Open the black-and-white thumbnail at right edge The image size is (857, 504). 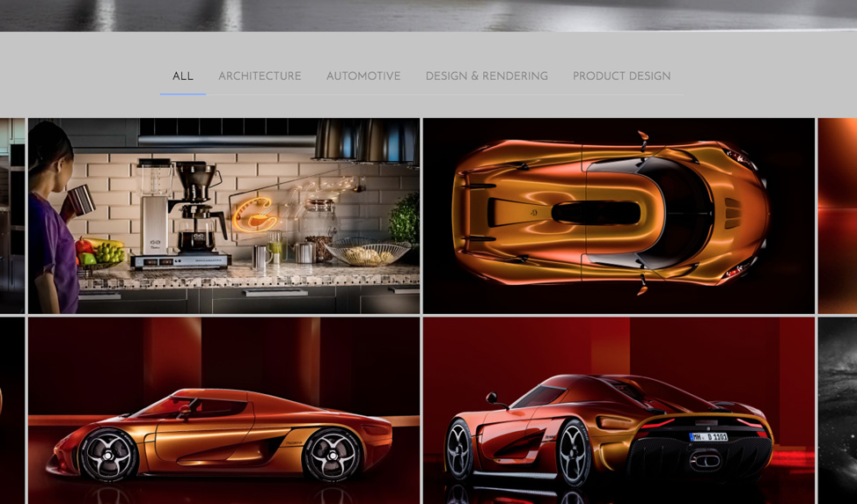838,411
